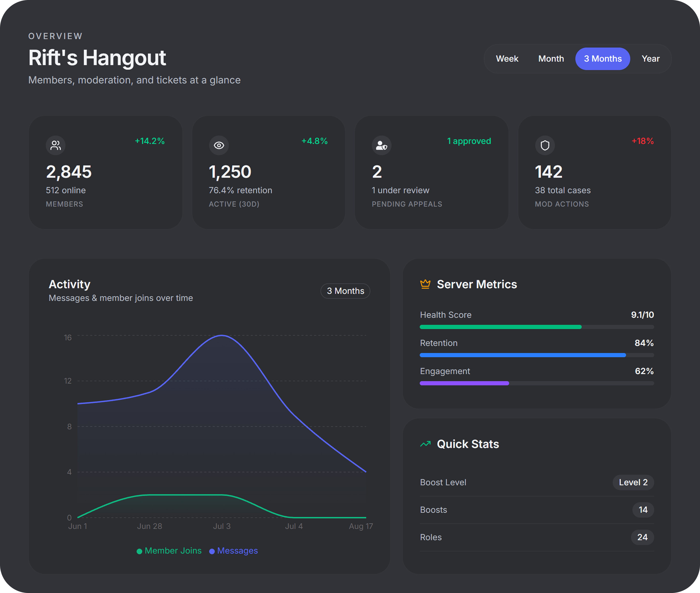Click the 3 Months badge in Activity
The width and height of the screenshot is (700, 593).
coord(345,291)
